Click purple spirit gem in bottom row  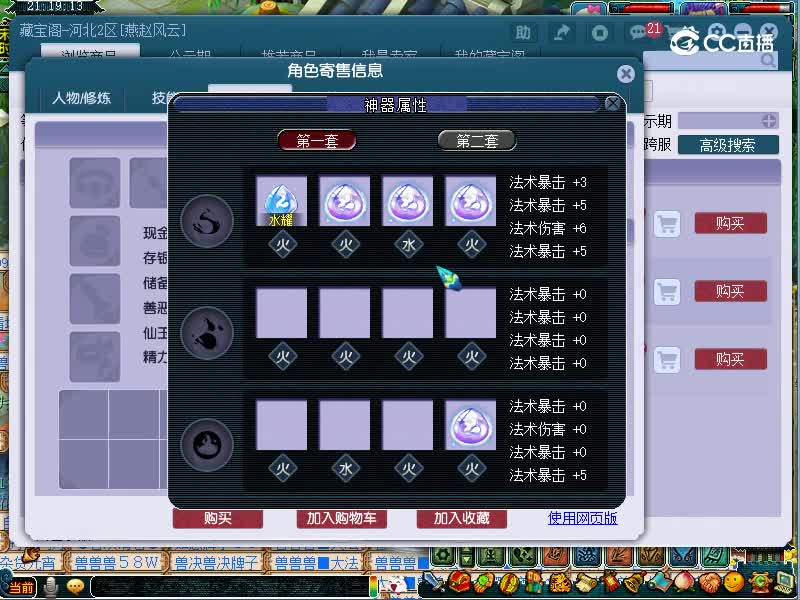(470, 424)
